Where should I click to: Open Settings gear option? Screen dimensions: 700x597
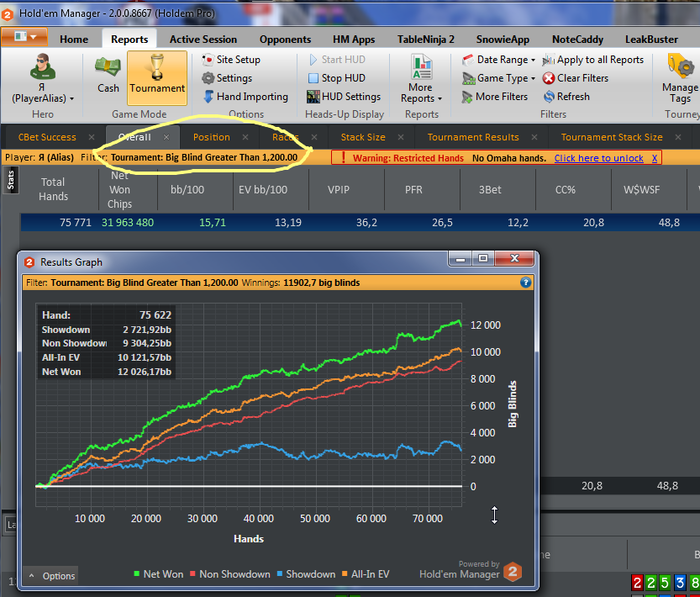click(227, 78)
